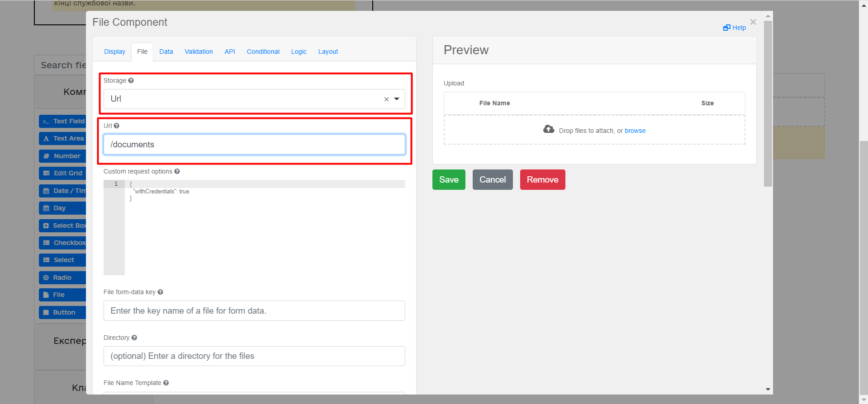Click the File Name Template help icon

tap(166, 383)
